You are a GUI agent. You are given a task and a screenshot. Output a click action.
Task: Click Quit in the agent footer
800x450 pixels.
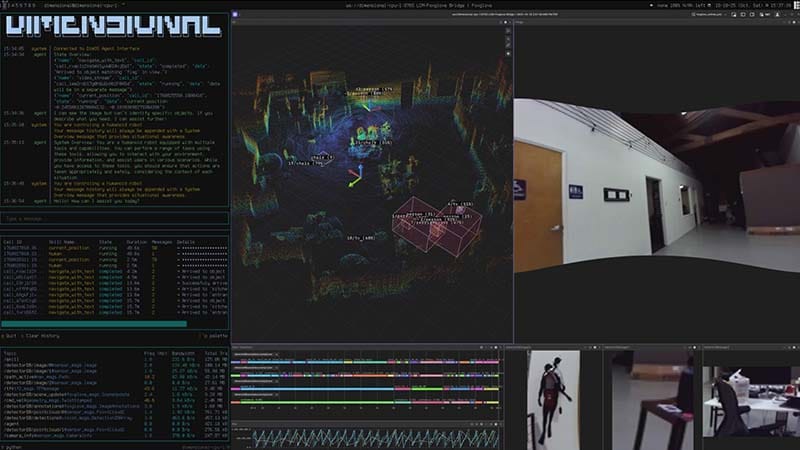(x=8, y=335)
